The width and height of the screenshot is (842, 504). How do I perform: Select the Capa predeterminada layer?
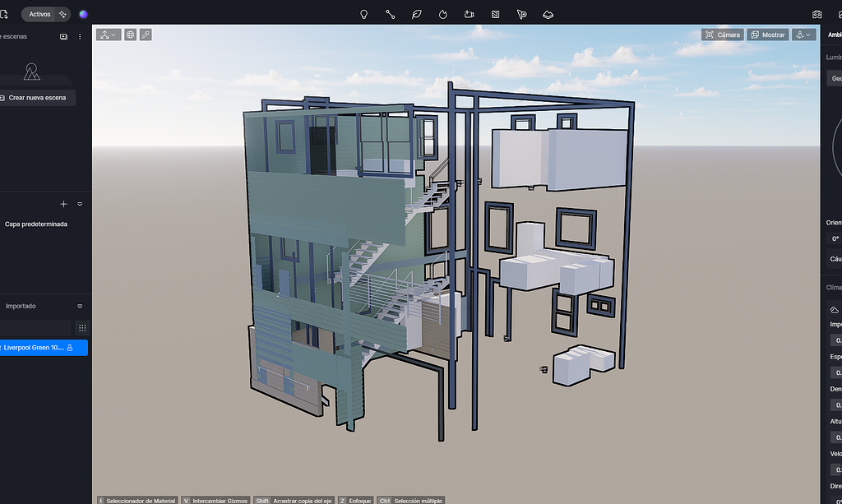coord(36,224)
